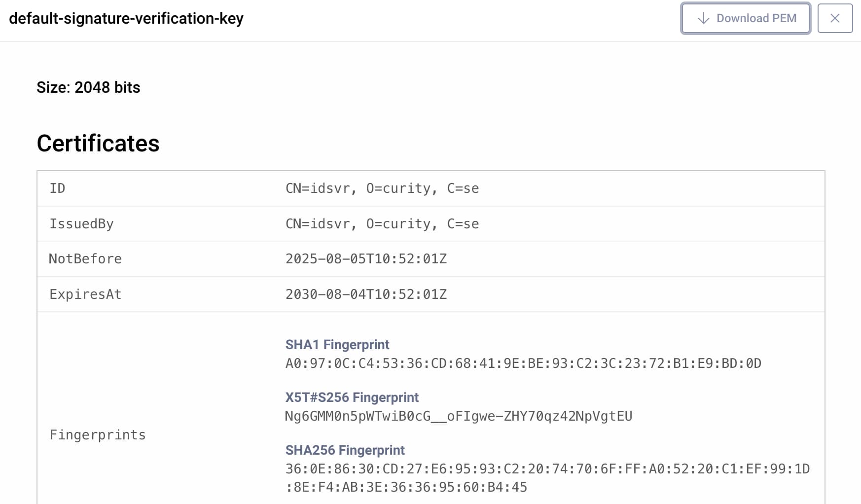Select the NotBefore timestamp value
Viewport: 861px width, 504px height.
pyautogui.click(x=366, y=259)
